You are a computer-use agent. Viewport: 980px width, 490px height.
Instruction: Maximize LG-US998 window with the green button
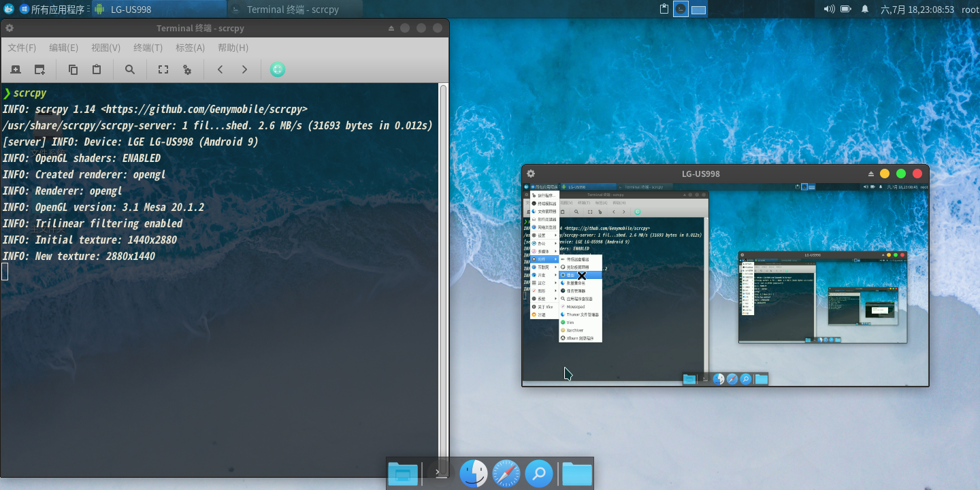tap(901, 174)
